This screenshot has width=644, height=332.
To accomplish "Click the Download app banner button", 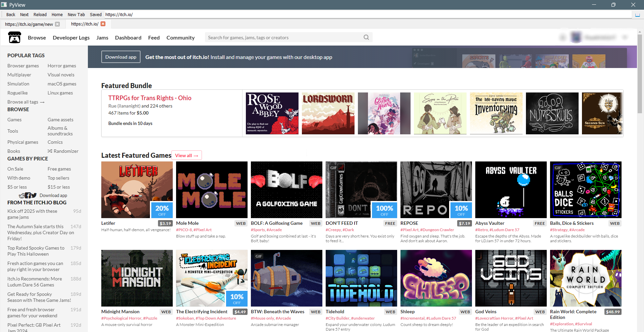I will pyautogui.click(x=121, y=57).
